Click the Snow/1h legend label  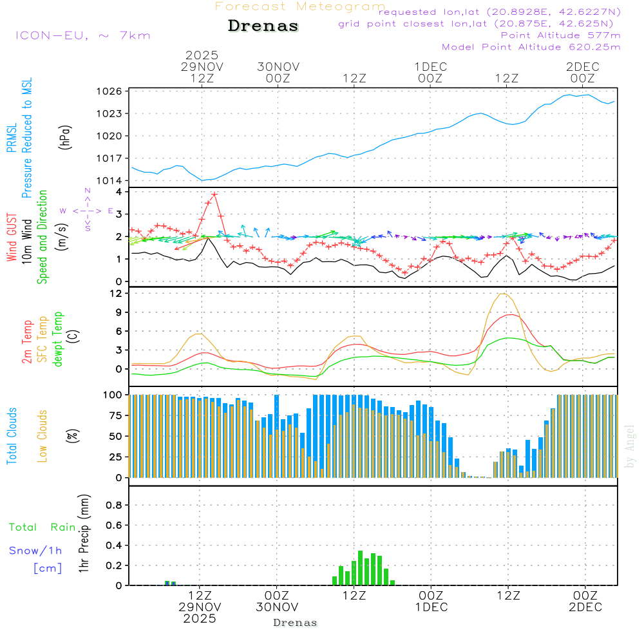tap(35, 551)
